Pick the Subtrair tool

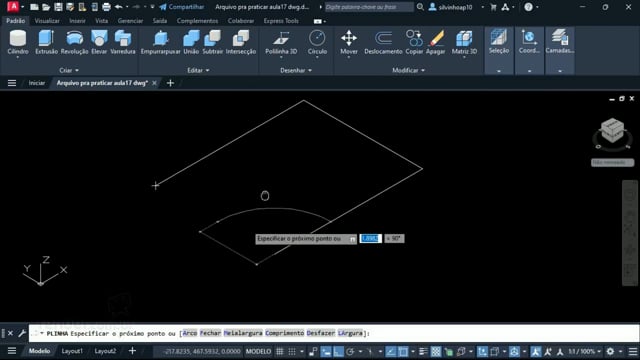pos(213,42)
